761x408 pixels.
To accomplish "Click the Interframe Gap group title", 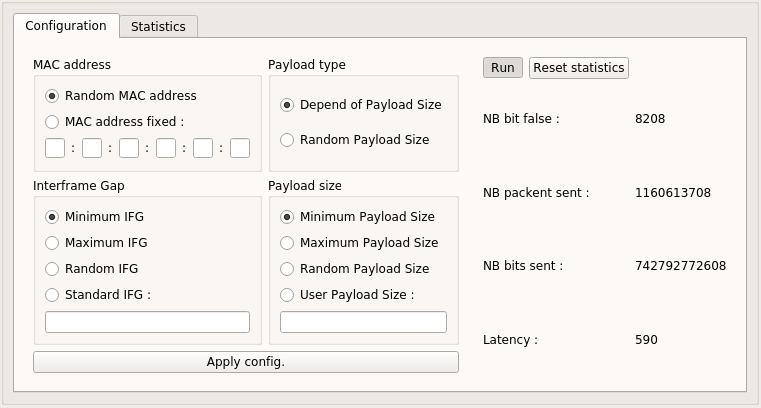I will pyautogui.click(x=79, y=186).
